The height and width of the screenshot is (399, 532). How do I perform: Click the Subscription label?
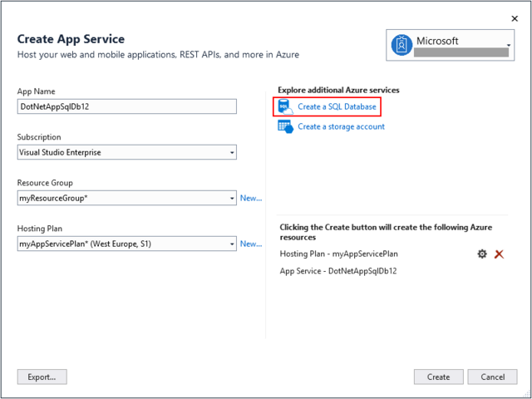pyautogui.click(x=39, y=137)
